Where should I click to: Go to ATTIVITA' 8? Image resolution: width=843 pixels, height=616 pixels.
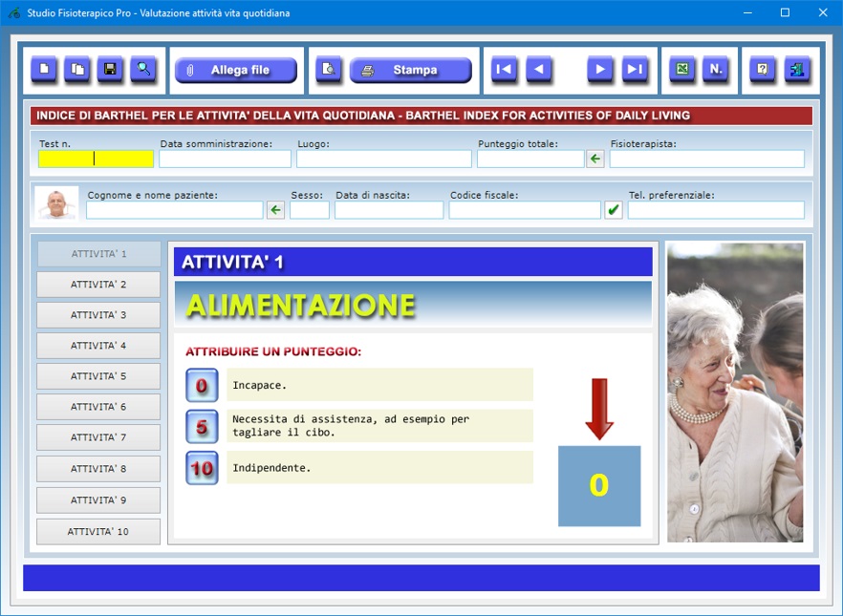tap(98, 469)
